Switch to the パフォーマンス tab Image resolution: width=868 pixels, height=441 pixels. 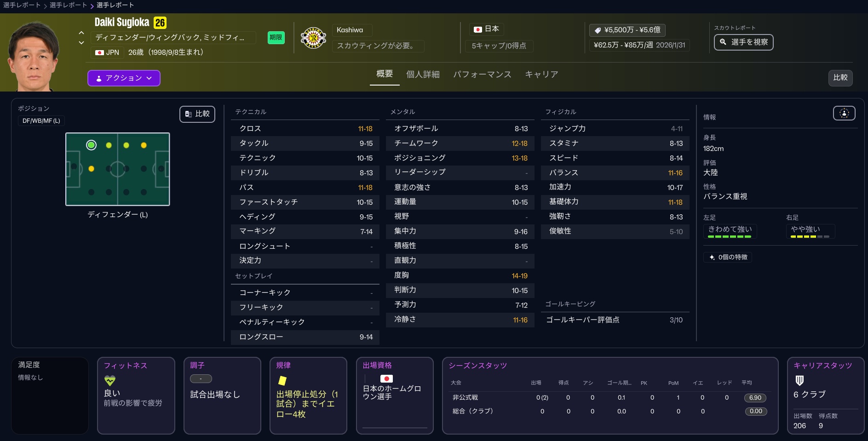(482, 74)
